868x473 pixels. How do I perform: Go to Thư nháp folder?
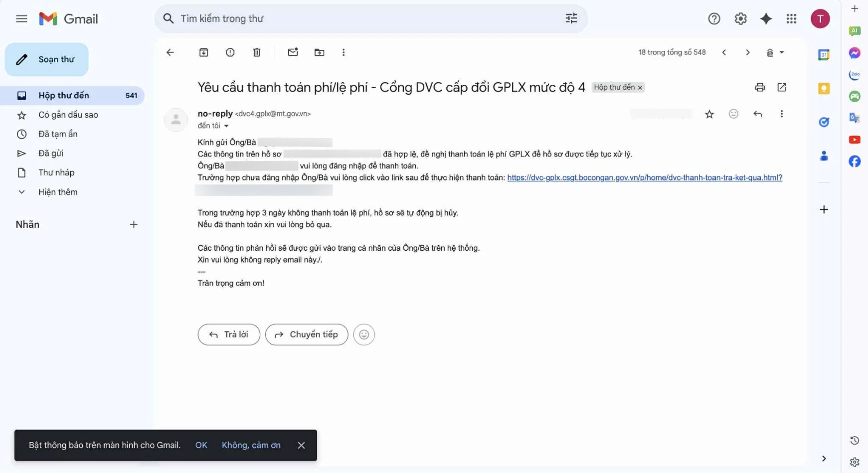pos(56,172)
